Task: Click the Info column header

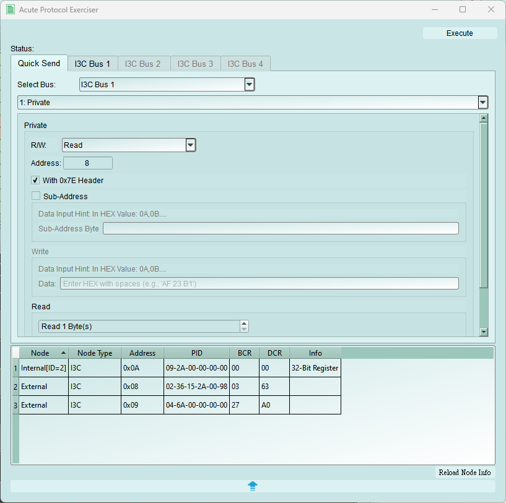Action: [315, 353]
